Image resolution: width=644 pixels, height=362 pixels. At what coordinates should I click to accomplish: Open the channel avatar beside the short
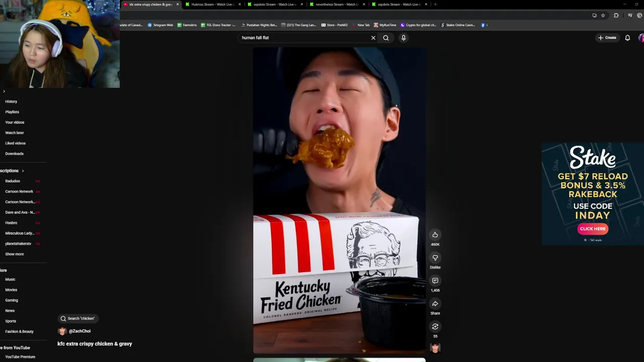pos(435,348)
